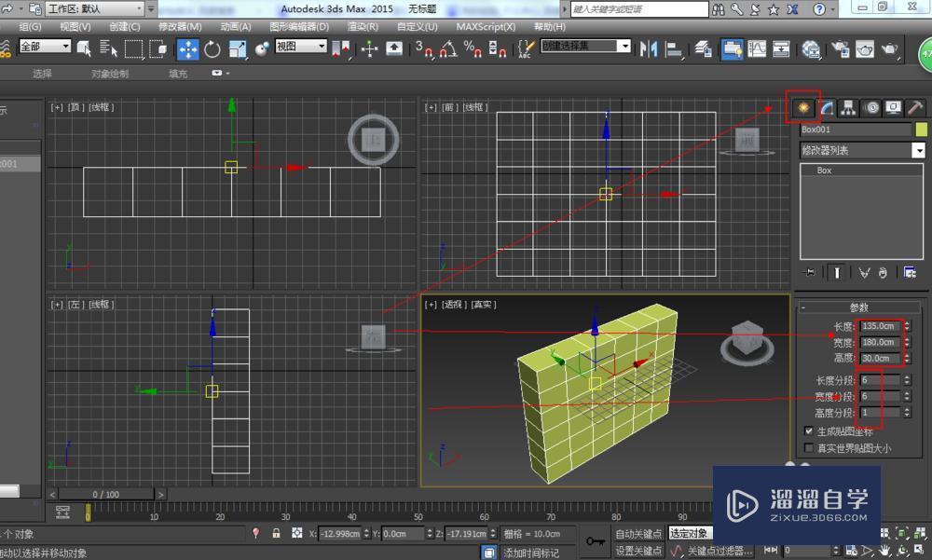The height and width of the screenshot is (560, 932).
Task: Click the Mirror tool icon
Action: point(649,48)
